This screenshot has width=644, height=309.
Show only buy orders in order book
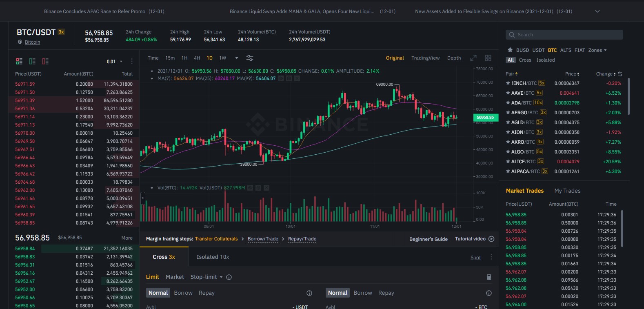click(32, 61)
